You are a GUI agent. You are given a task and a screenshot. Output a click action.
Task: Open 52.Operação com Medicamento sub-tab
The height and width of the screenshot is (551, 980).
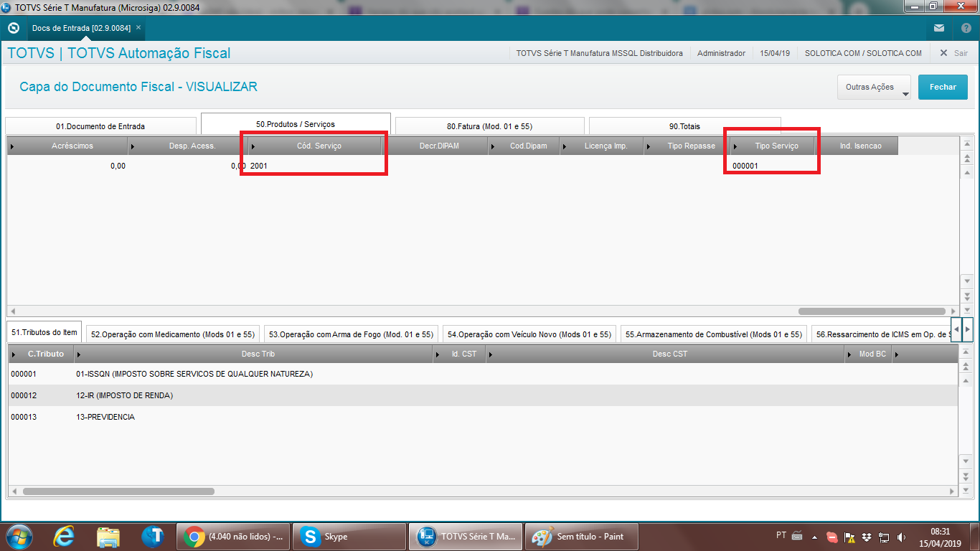point(172,334)
